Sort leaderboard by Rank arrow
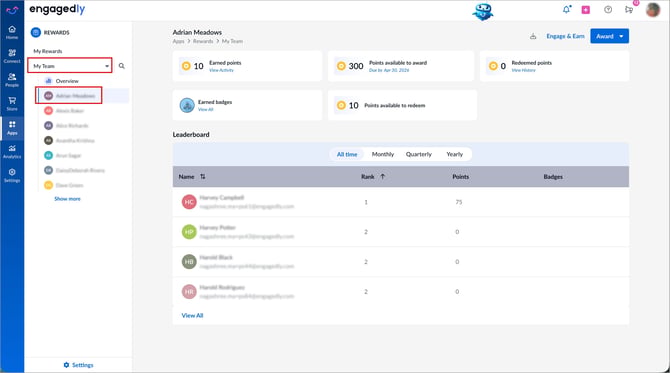This screenshot has height=373, width=670. pyautogui.click(x=383, y=176)
